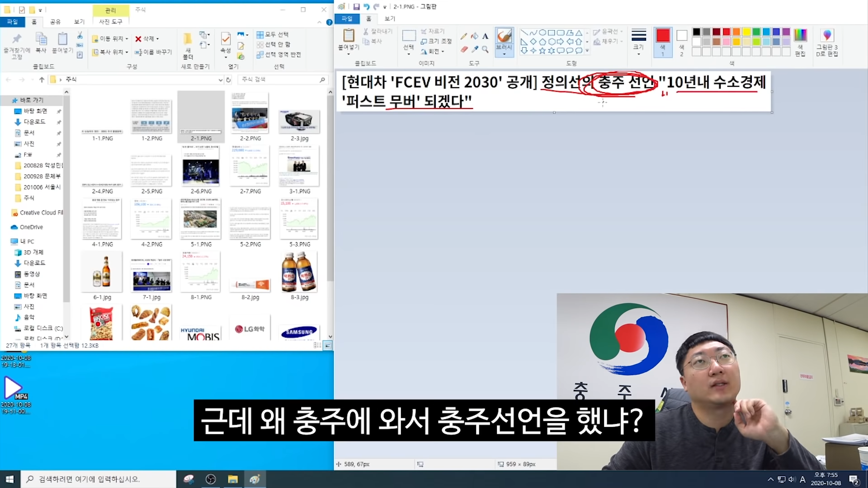This screenshot has height=488, width=868.
Task: Open the Brushes dropdown arrow
Action: pyautogui.click(x=504, y=54)
